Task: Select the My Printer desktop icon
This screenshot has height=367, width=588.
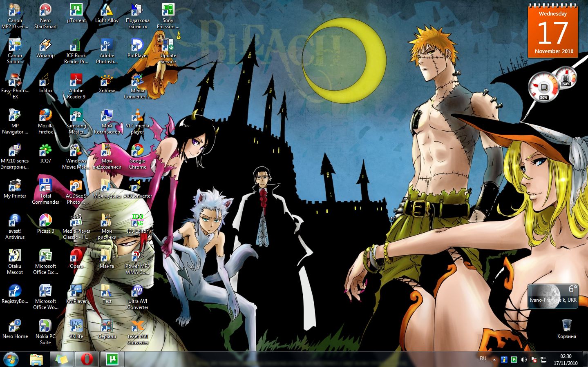Action: click(15, 189)
